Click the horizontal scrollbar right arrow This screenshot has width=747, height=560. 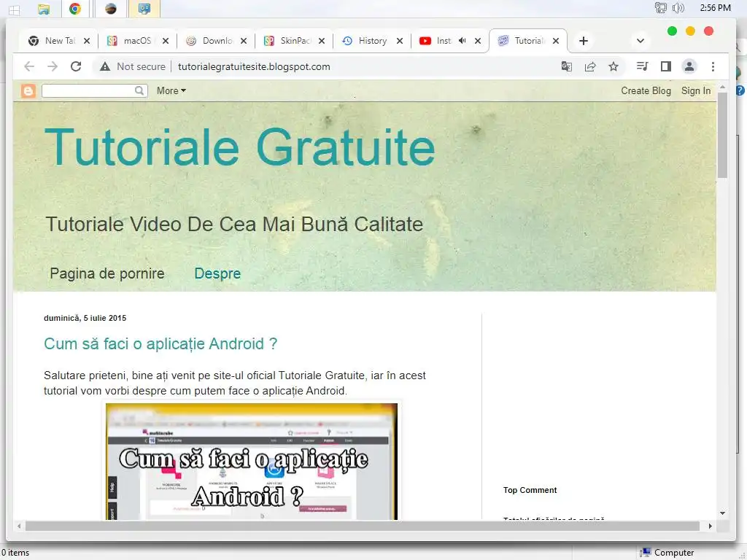click(x=711, y=526)
